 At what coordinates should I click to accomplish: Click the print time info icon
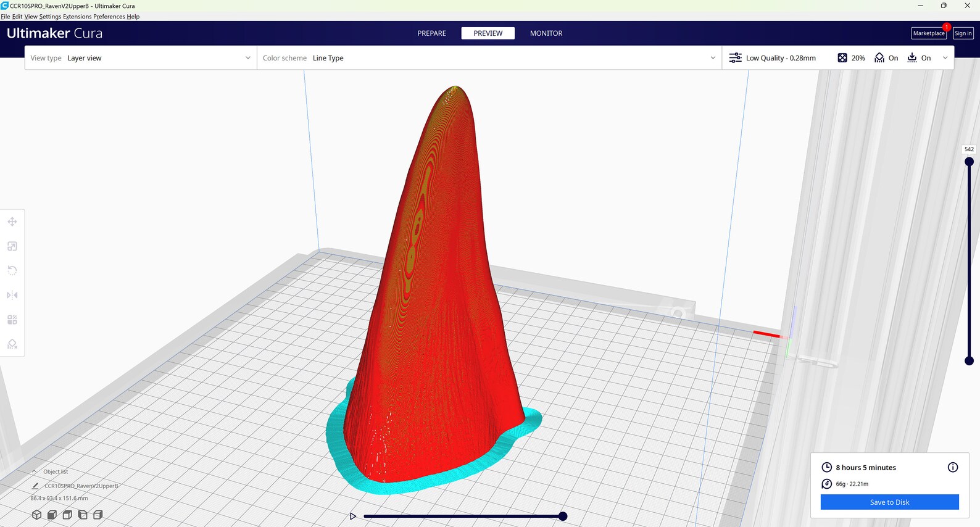(953, 467)
